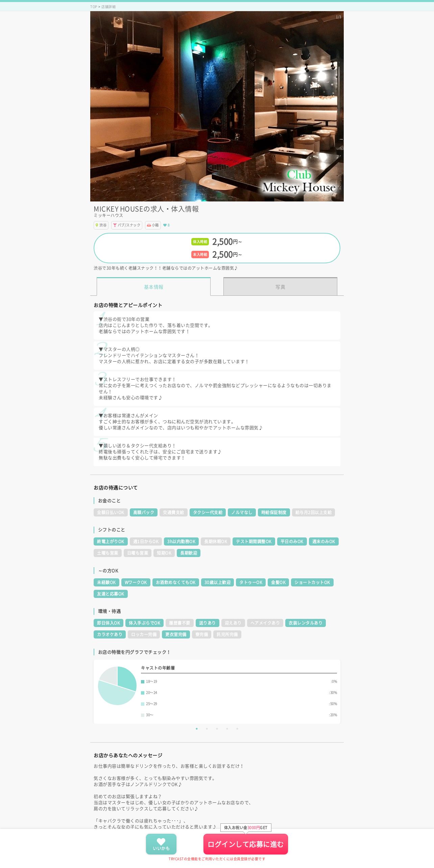Click the ノルマなし tag
The height and width of the screenshot is (868, 434).
click(242, 512)
